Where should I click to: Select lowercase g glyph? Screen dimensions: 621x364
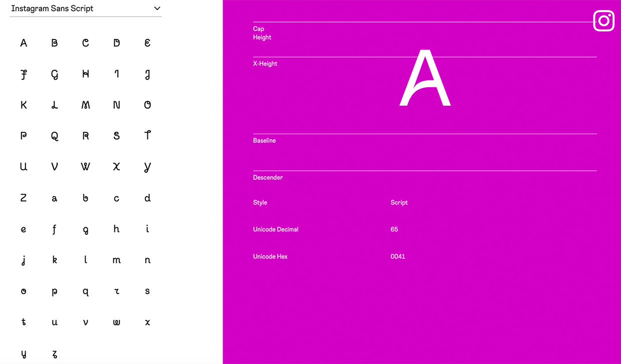pos(86,230)
